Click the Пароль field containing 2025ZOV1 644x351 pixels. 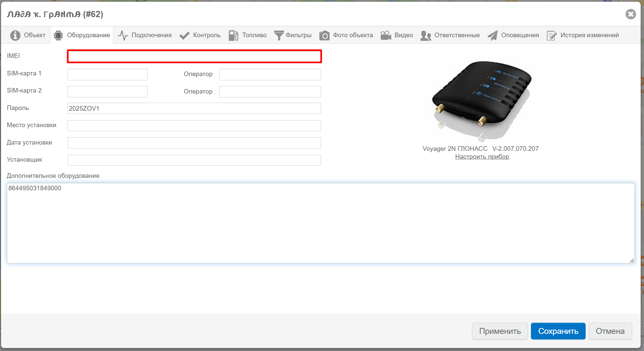(x=194, y=108)
